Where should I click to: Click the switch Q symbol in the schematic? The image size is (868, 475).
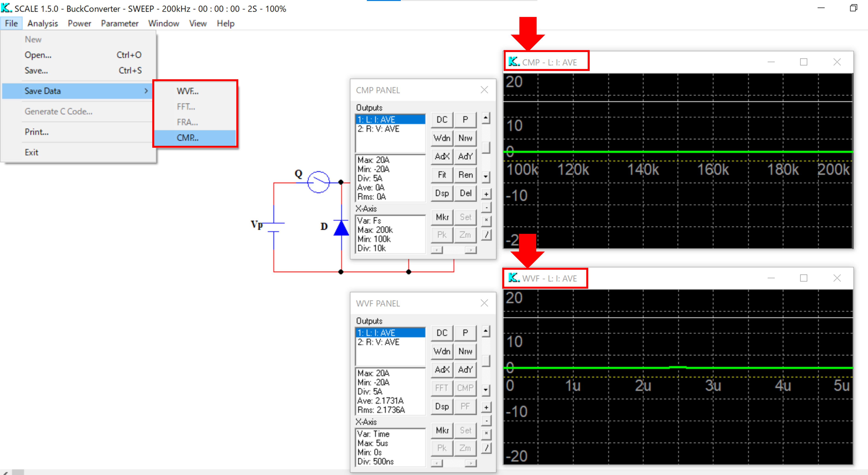tap(318, 182)
